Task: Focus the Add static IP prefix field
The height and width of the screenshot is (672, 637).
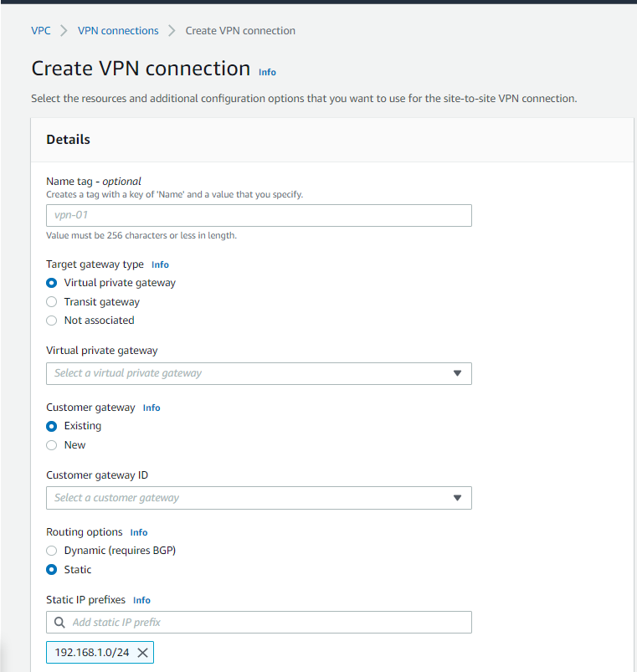Action: coord(268,623)
